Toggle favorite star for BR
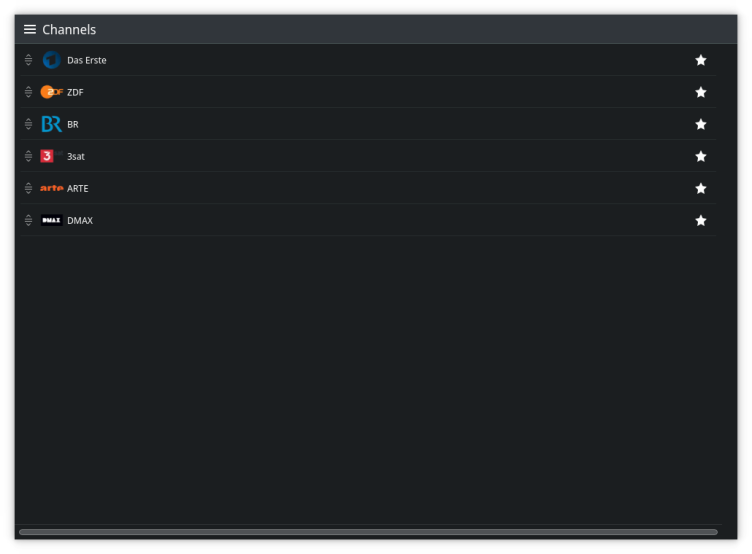The image size is (752, 554). [701, 124]
